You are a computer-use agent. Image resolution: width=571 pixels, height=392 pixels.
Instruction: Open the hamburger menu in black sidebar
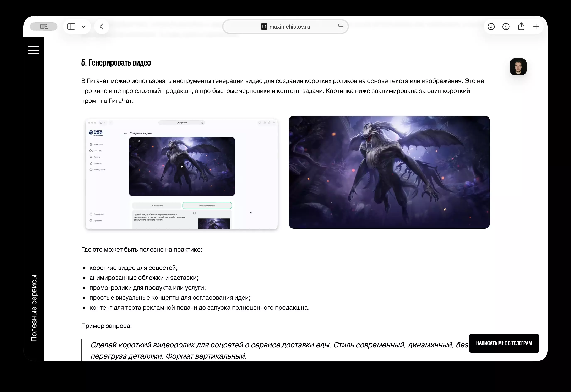tap(34, 50)
